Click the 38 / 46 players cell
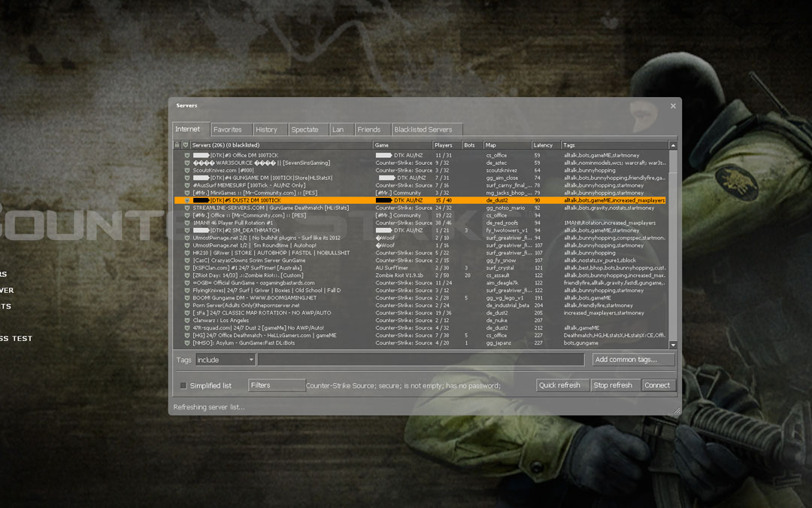 tap(443, 223)
